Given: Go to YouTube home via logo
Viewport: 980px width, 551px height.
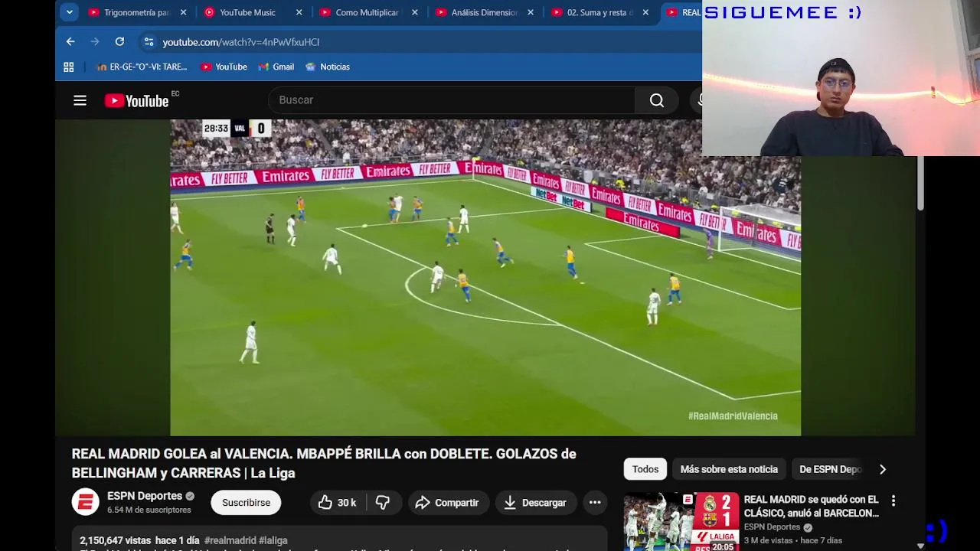Looking at the screenshot, I should pos(137,100).
